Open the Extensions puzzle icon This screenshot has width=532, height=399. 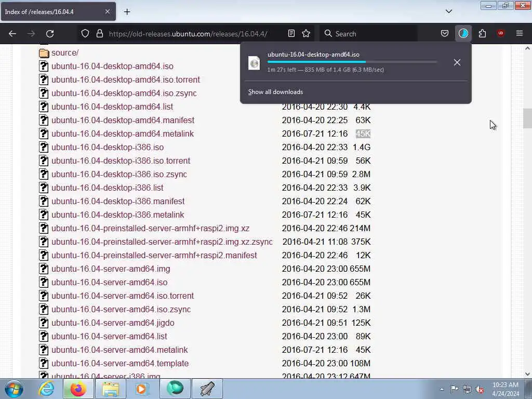click(x=482, y=33)
